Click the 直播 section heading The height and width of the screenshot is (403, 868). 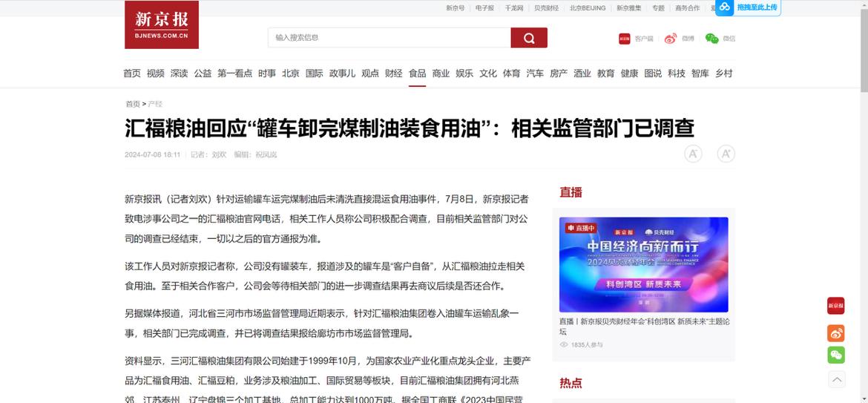click(x=571, y=193)
